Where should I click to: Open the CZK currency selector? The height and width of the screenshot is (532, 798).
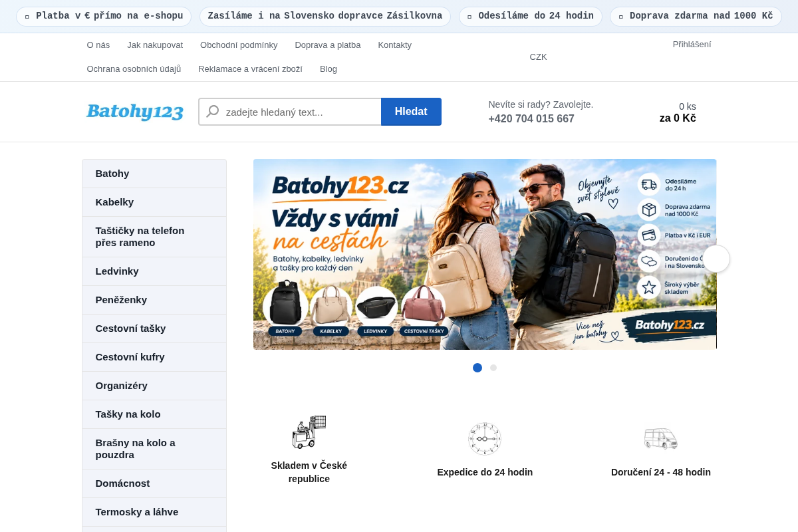coord(539,57)
